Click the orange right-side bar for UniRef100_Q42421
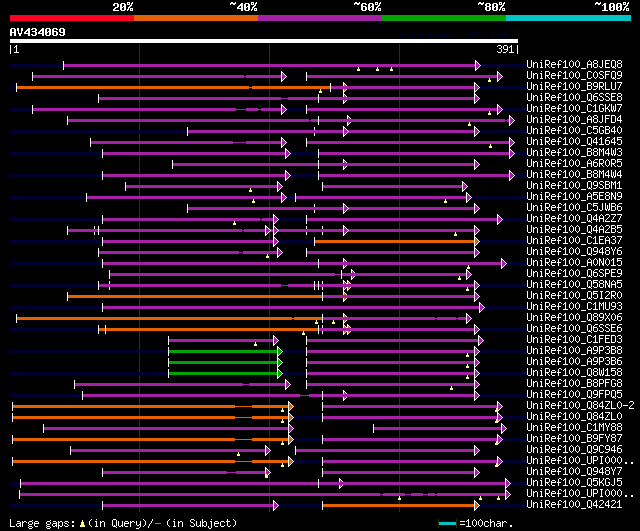The image size is (640, 531). pos(399,506)
